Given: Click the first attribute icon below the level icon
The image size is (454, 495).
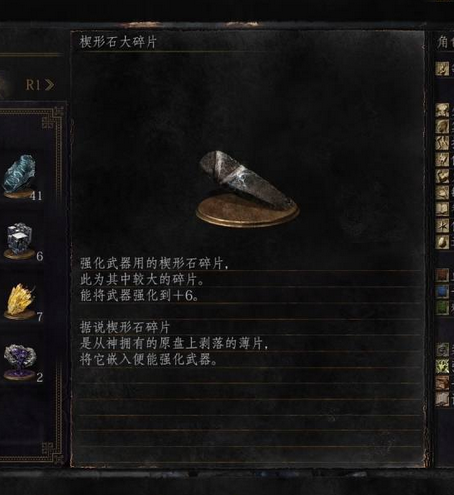Looking at the screenshot, I should click(x=442, y=110).
